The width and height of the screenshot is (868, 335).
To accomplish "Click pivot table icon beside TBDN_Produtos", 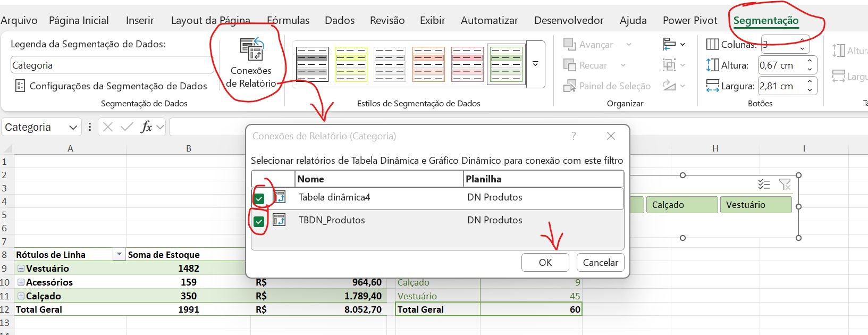I will coord(280,220).
